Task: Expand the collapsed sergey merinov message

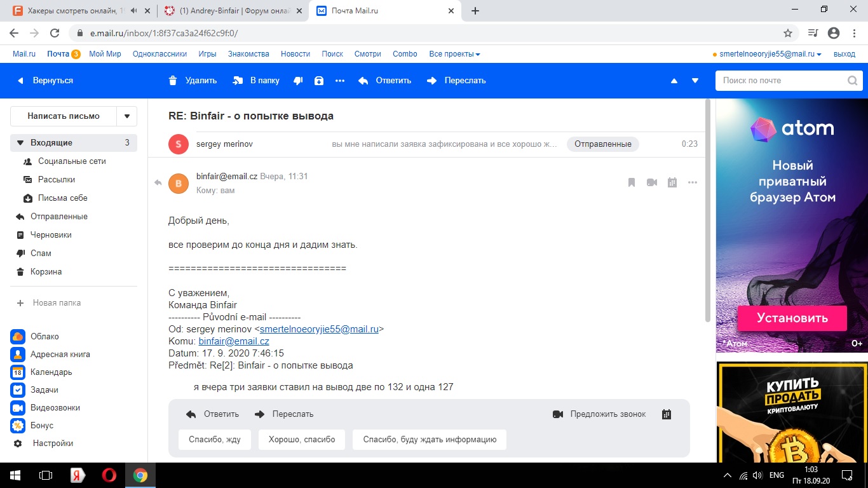Action: point(427,144)
